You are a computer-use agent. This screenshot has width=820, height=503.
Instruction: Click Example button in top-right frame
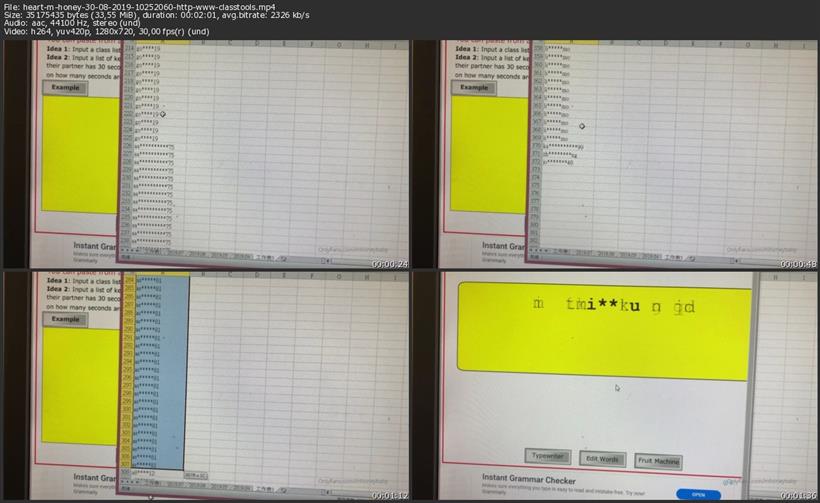point(474,88)
